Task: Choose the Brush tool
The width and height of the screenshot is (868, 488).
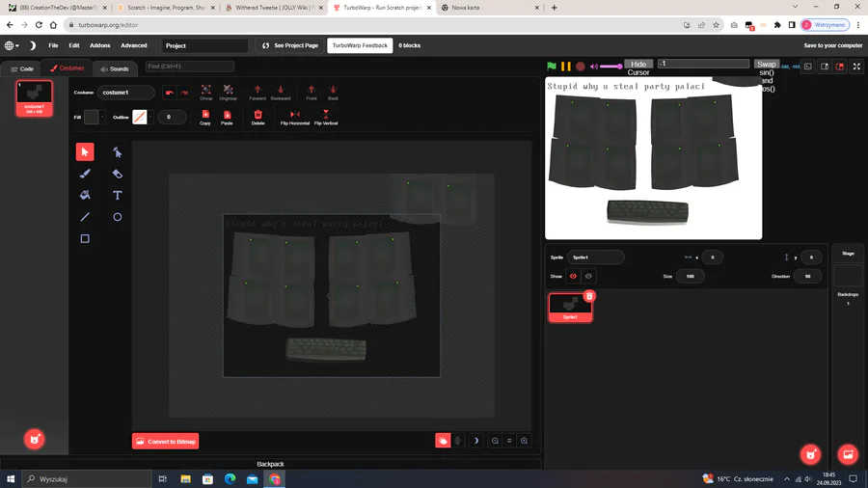Action: (x=85, y=174)
